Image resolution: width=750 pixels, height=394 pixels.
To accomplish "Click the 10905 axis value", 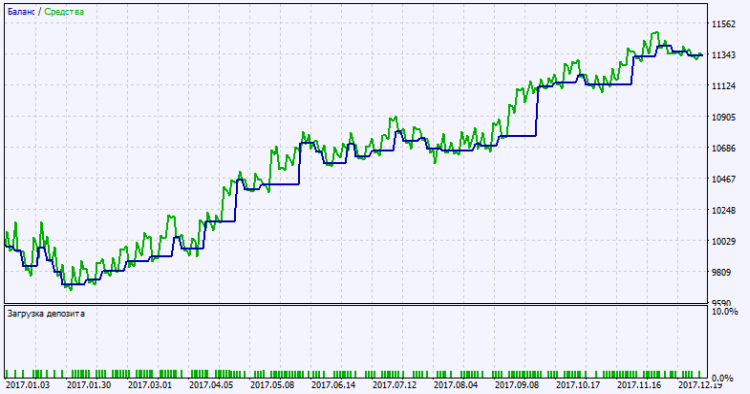I will 723,117.
